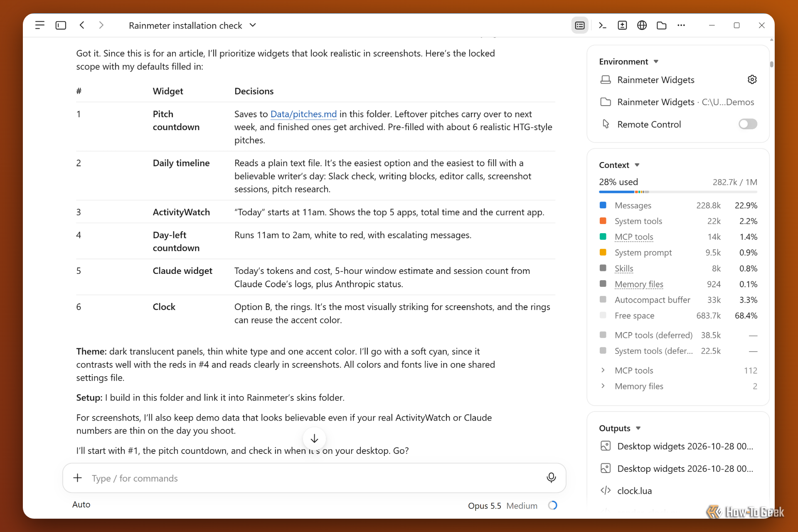Click the plus attach icon in input
Image resolution: width=798 pixels, height=532 pixels.
coord(78,478)
